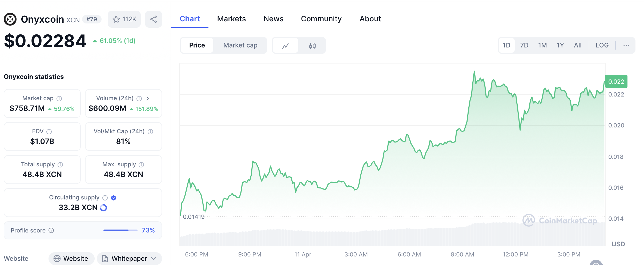Select the line chart icon
This screenshot has height=265, width=644.
[x=285, y=46]
